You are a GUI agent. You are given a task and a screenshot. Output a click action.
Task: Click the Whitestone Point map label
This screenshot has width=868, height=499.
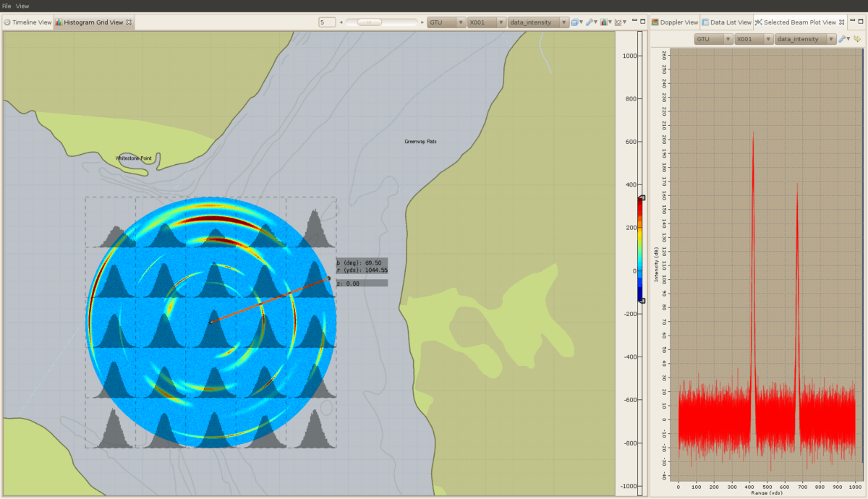pos(134,158)
